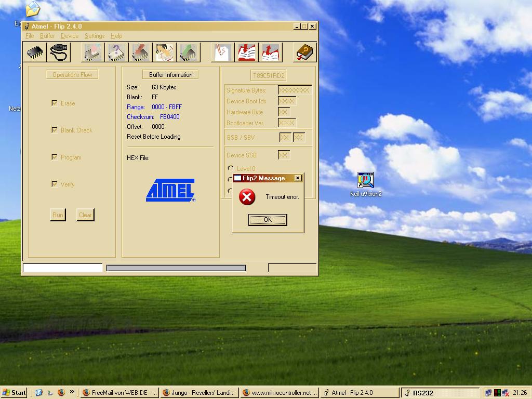Click the Device SSB field
This screenshot has height=399, width=532.
(284, 155)
